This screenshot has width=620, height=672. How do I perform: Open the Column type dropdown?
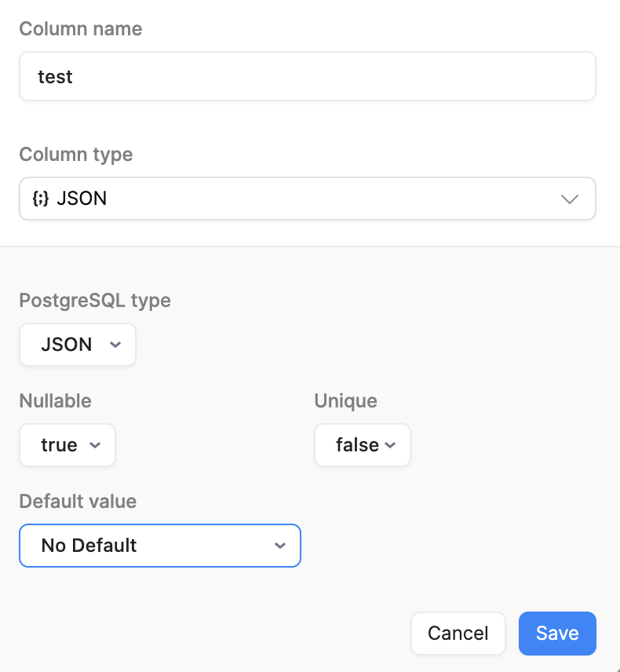click(307, 199)
